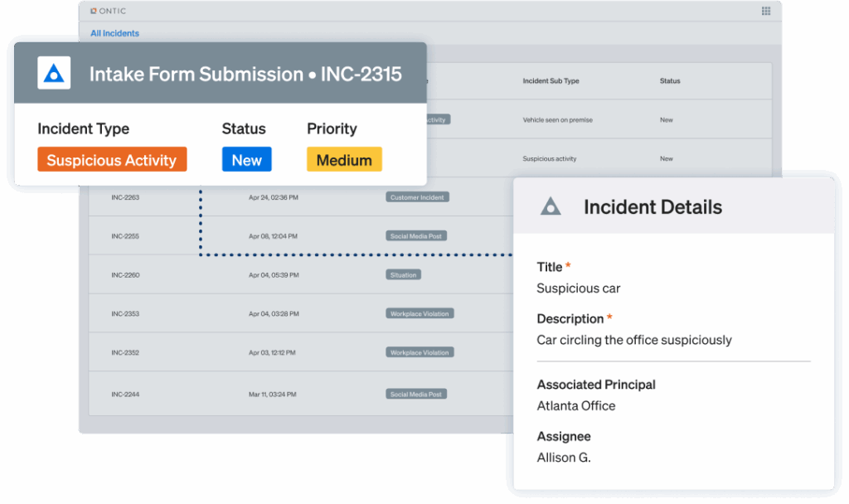Image resolution: width=849 pixels, height=504 pixels.
Task: Click the Situation tag on INC-2260
Action: (x=404, y=275)
